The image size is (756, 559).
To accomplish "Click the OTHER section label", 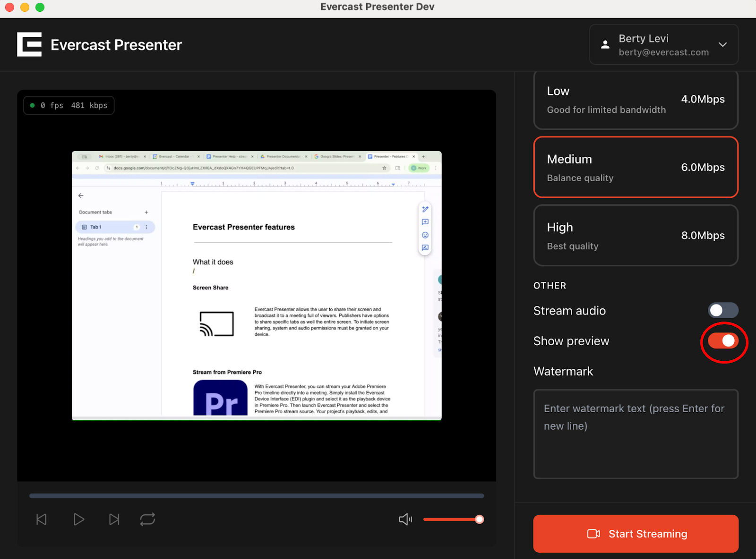I will click(x=550, y=286).
